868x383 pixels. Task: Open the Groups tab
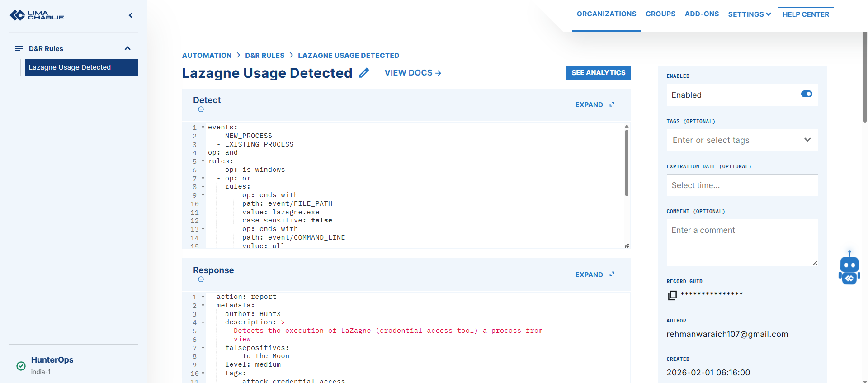point(660,14)
